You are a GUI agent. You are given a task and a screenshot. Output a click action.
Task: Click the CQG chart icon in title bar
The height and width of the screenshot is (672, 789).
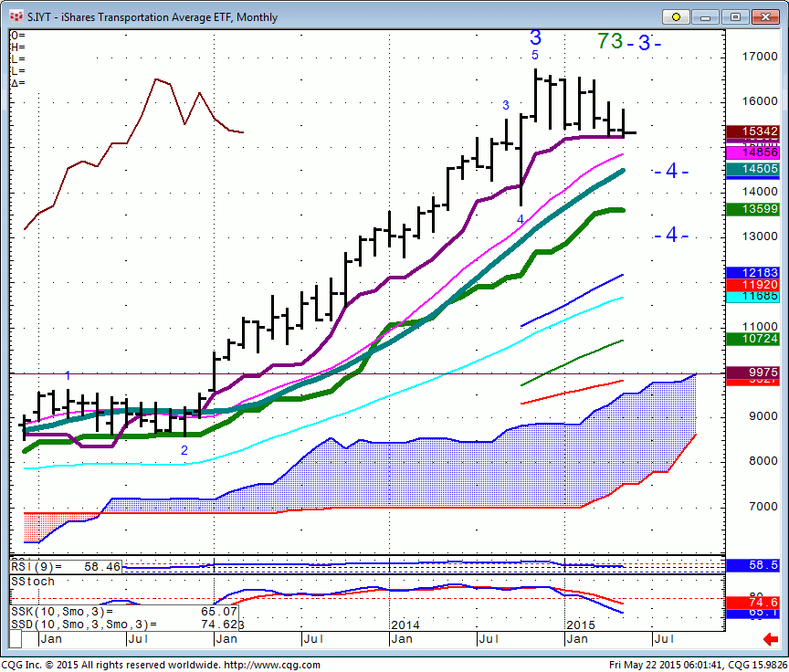[x=16, y=16]
